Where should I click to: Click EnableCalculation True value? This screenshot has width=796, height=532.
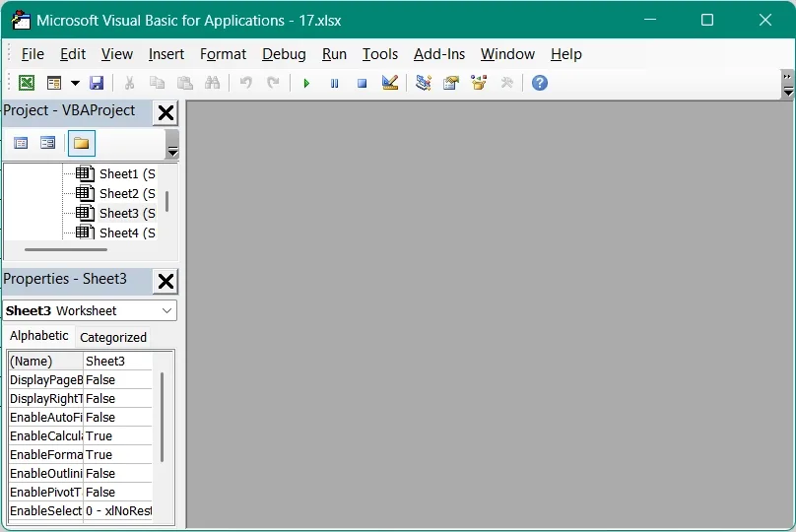coord(118,436)
